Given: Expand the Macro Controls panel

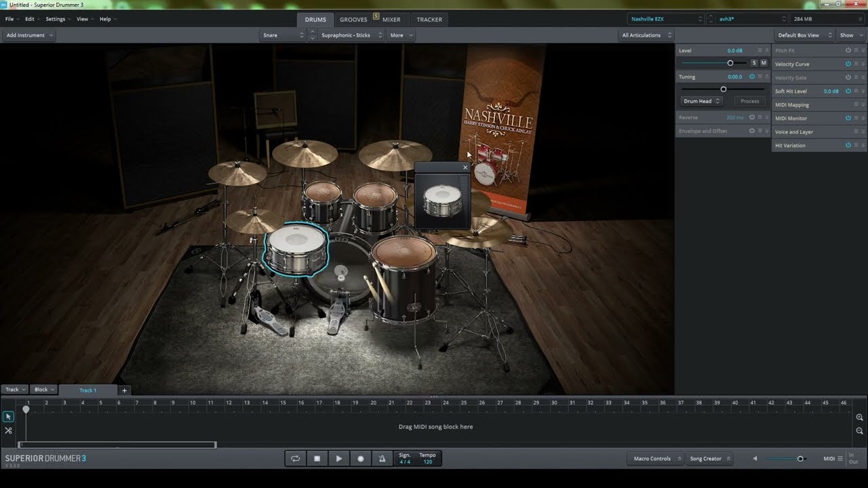Looking at the screenshot, I should [654, 459].
